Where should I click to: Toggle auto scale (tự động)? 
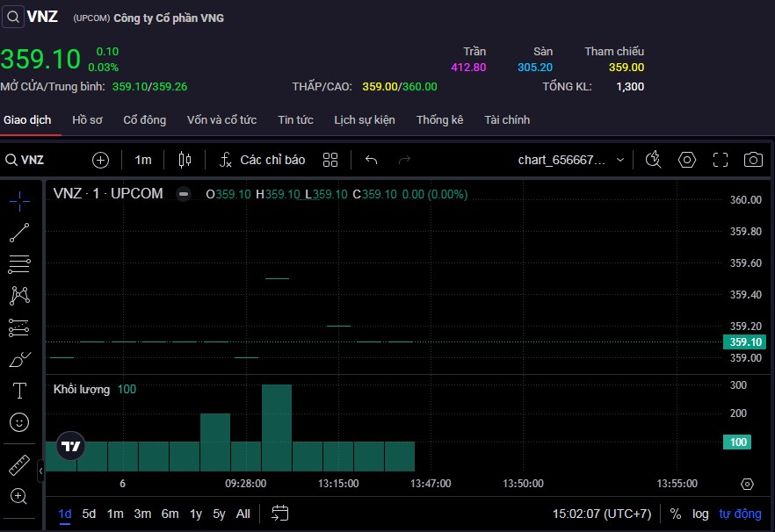pyautogui.click(x=740, y=514)
